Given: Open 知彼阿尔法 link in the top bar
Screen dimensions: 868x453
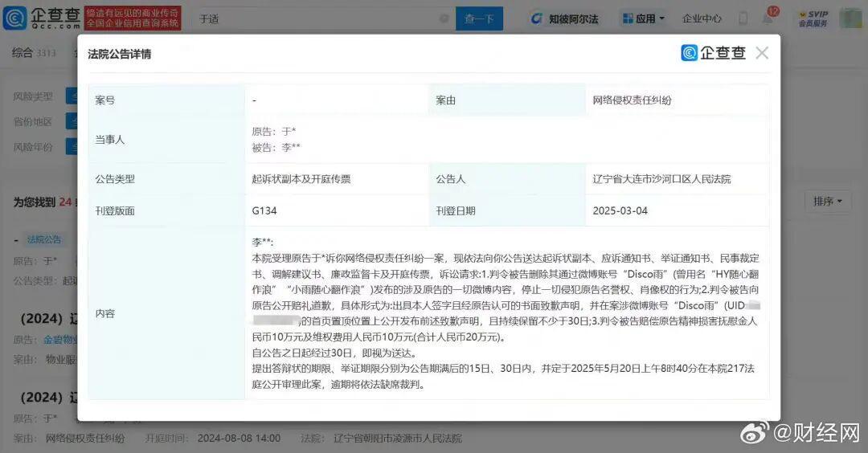Looking at the screenshot, I should (565, 18).
